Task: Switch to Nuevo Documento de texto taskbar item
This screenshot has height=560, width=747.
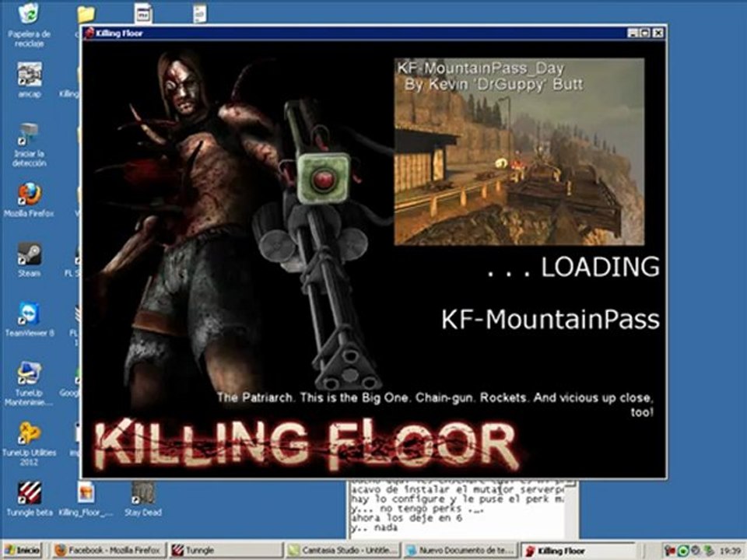Action: pyautogui.click(x=460, y=551)
